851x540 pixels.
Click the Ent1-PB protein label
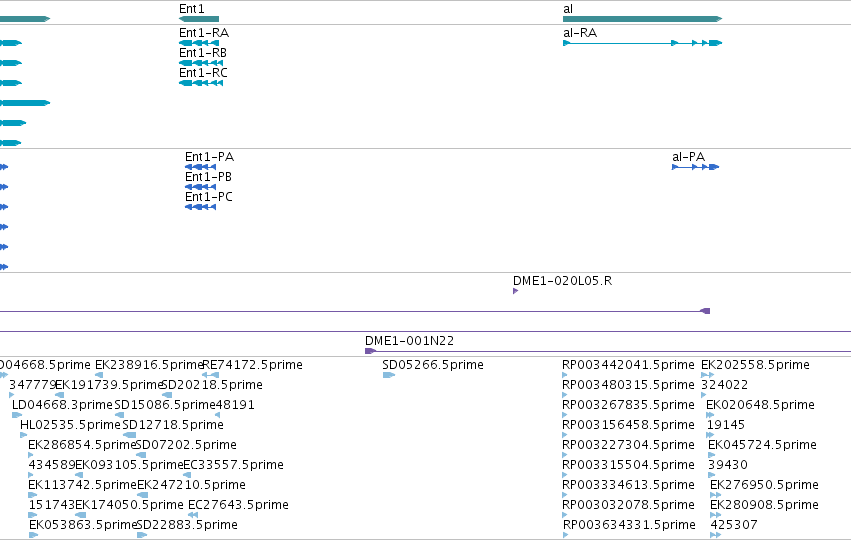pos(208,177)
